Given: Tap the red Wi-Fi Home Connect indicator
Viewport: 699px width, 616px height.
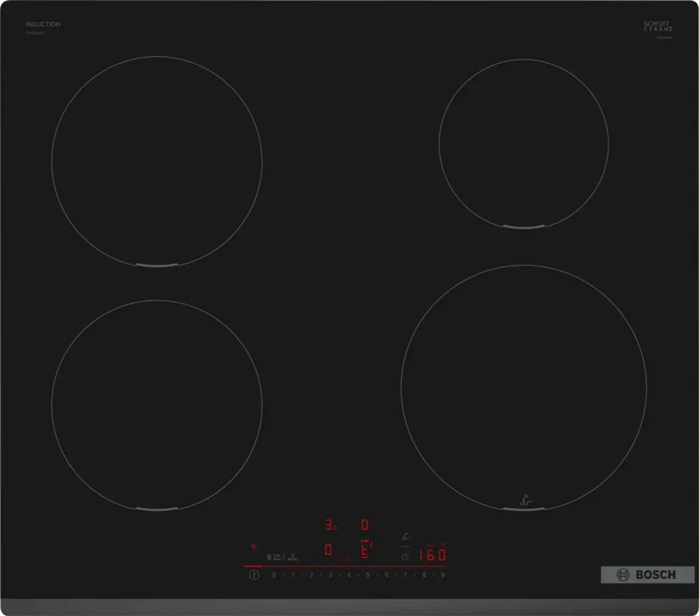Looking at the screenshot, I should click(x=254, y=546).
